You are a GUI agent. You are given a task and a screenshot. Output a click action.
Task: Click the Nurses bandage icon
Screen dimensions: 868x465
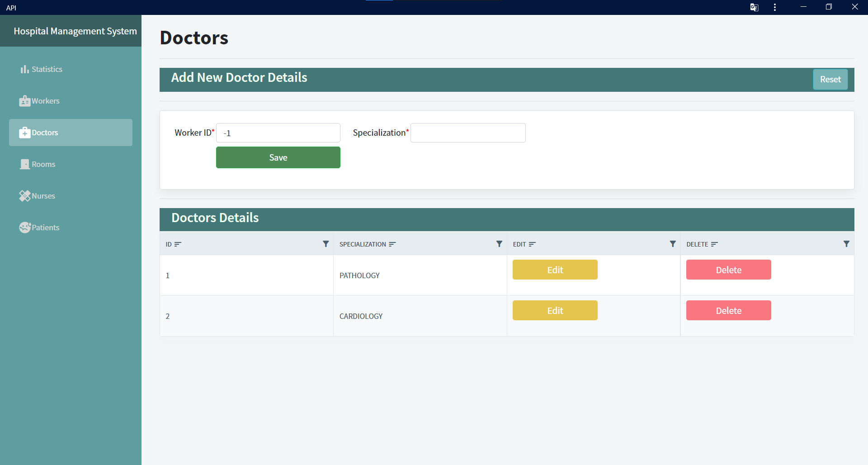24,196
